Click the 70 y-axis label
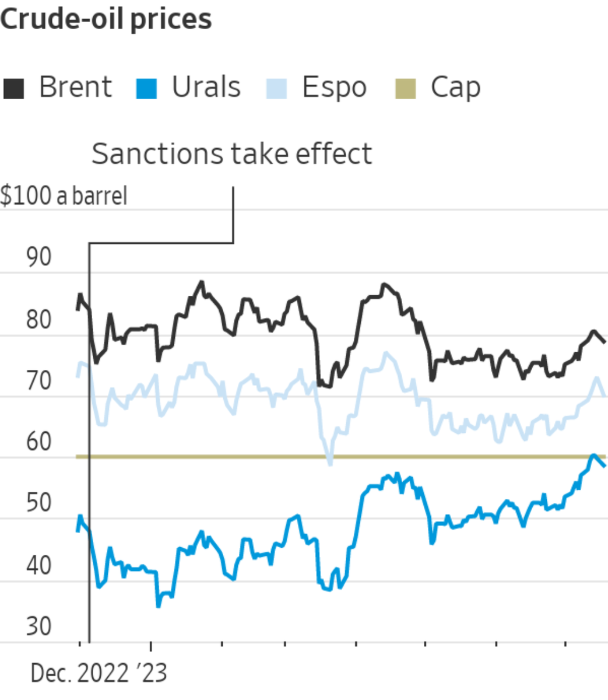The height and width of the screenshot is (700, 608). click(39, 381)
